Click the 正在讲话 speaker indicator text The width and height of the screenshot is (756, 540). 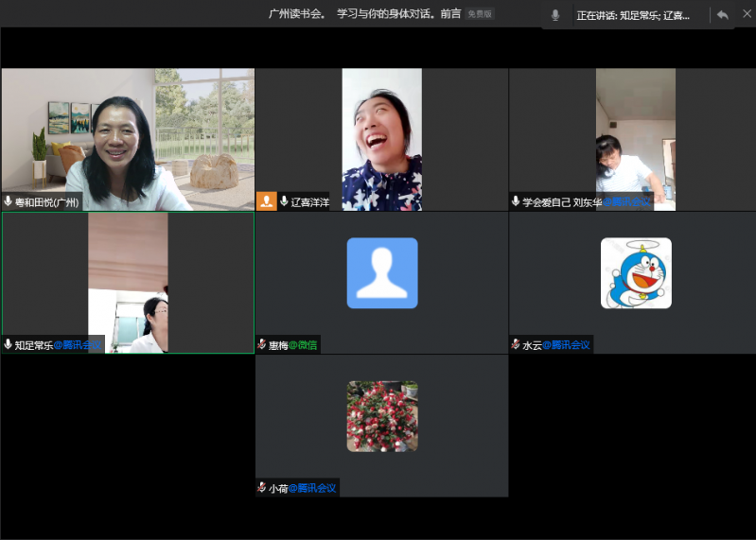click(x=632, y=15)
